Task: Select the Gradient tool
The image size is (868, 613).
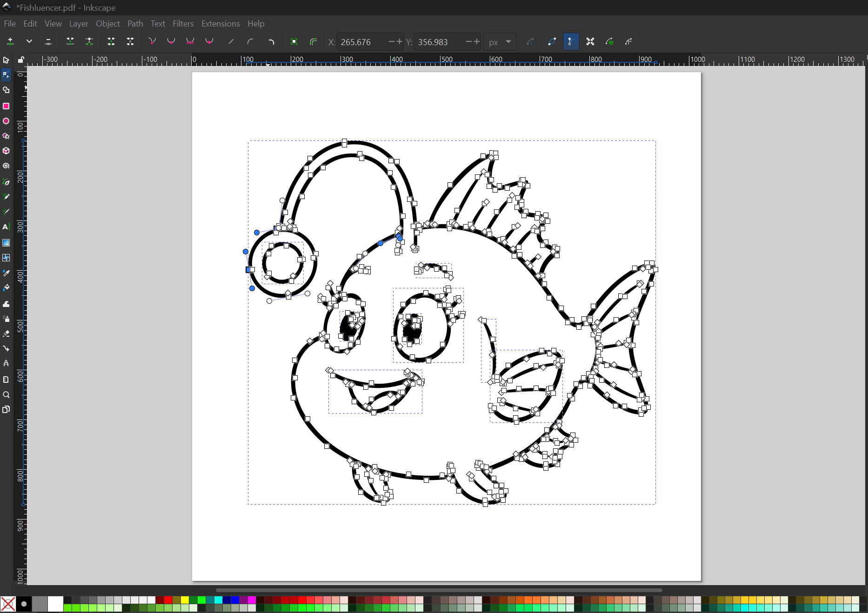Action: click(x=6, y=243)
